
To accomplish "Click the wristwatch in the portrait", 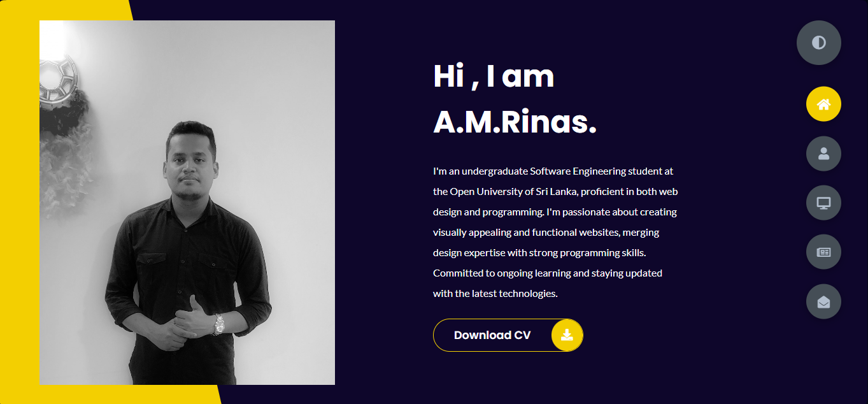I will (219, 324).
